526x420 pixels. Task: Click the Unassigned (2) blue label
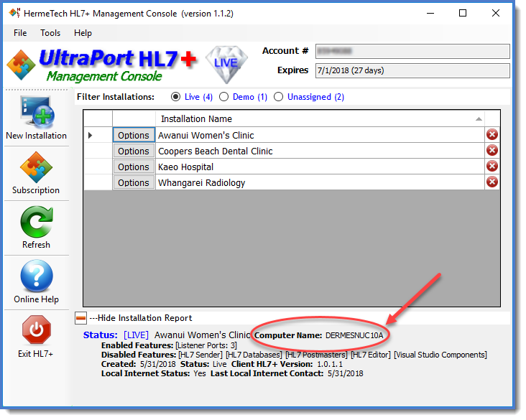click(x=315, y=97)
